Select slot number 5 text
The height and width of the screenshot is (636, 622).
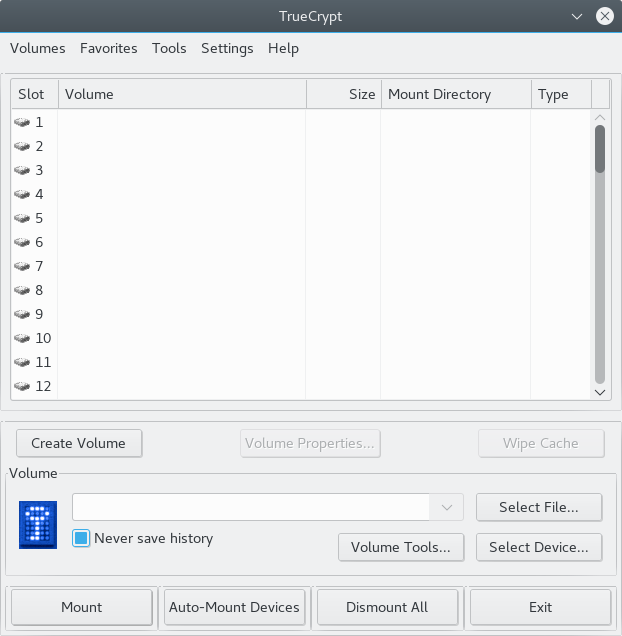[x=39, y=218]
